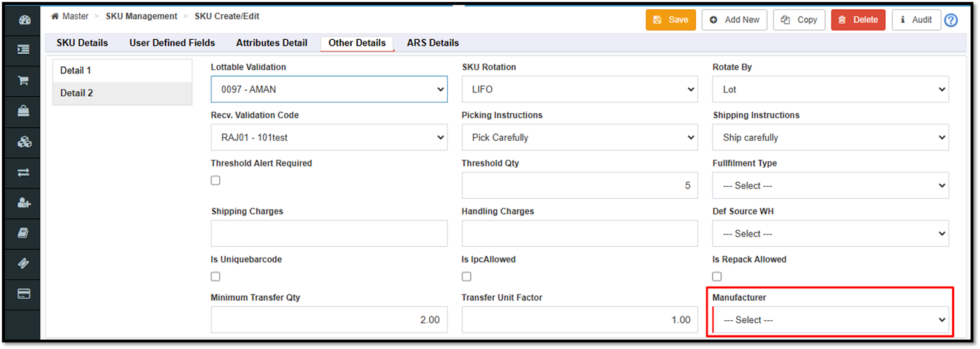Click the Add New button
Screen dimensions: 980x349
pyautogui.click(x=734, y=20)
